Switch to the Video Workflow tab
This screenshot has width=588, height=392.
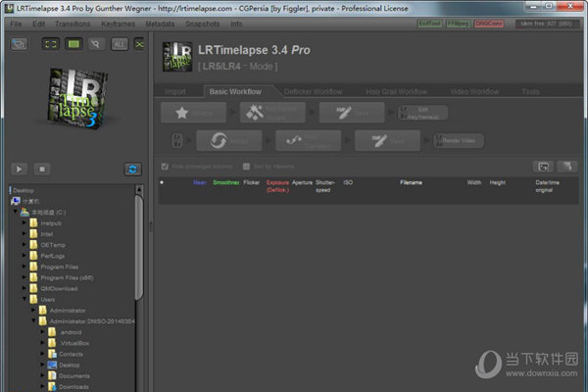point(474,91)
